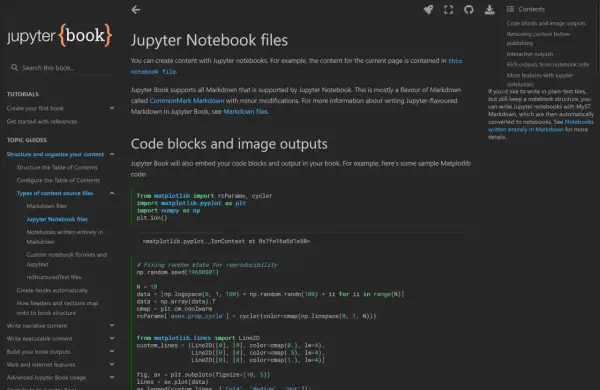Open 'Structure the Table of Contents'
Image resolution: width=600 pixels, height=390 pixels.
coord(57,167)
